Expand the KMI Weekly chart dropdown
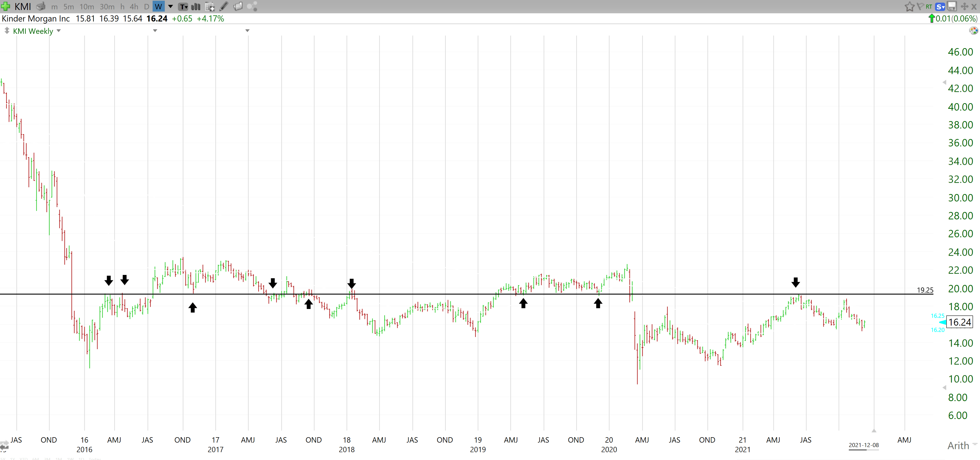 (59, 31)
